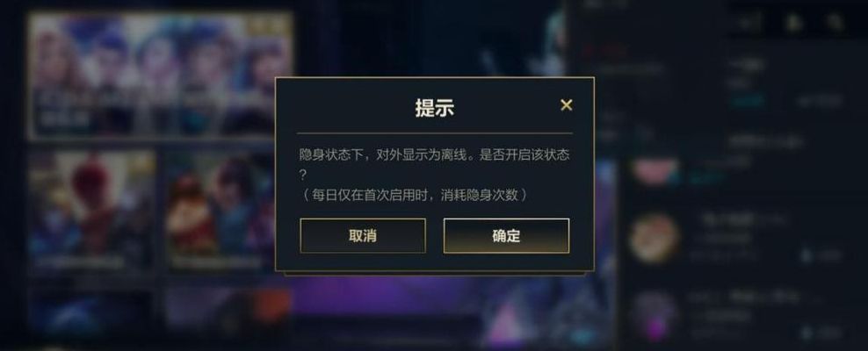Click the red text label above the dialog
The height and width of the screenshot is (351, 868).
pos(604,51)
